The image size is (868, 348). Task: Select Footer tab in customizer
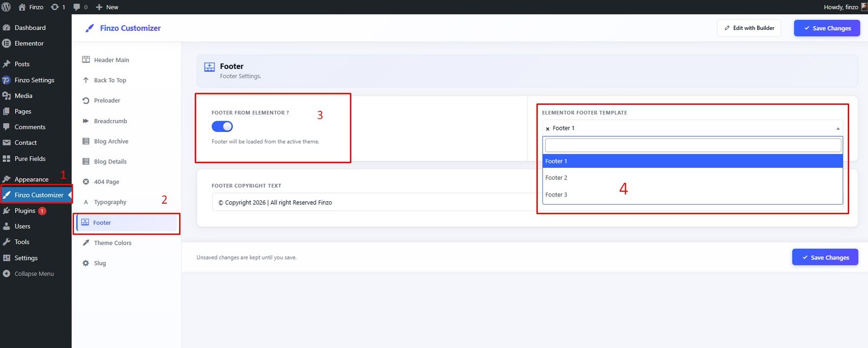pos(126,223)
